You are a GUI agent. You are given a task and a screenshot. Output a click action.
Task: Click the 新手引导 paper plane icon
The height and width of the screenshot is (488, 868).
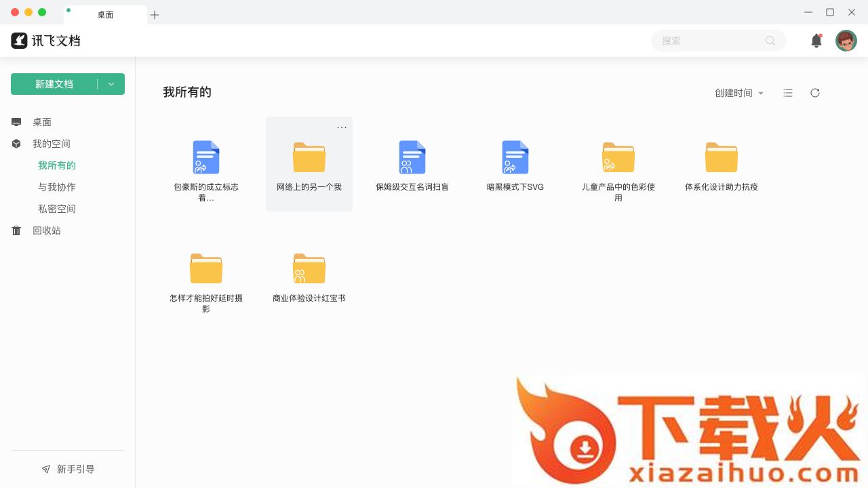pyautogui.click(x=46, y=469)
